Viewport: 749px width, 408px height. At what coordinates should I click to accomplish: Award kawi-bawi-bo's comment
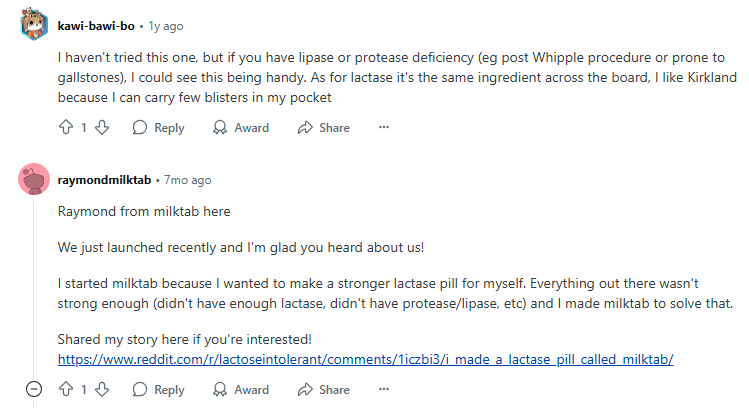(240, 128)
